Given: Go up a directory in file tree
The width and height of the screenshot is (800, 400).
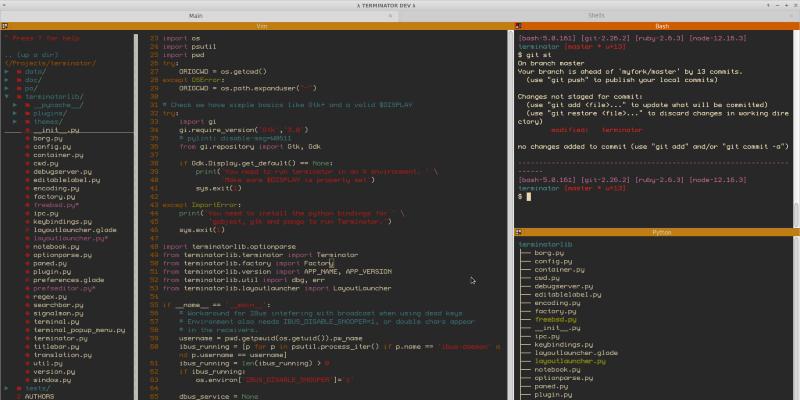Looking at the screenshot, I should (x=37, y=52).
